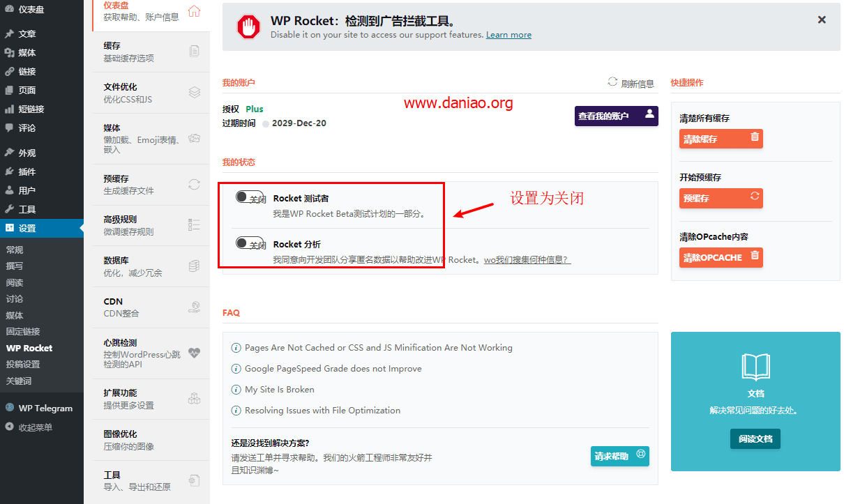Open the 扩展功能 add-ons tab
The image size is (844, 504).
(151, 399)
